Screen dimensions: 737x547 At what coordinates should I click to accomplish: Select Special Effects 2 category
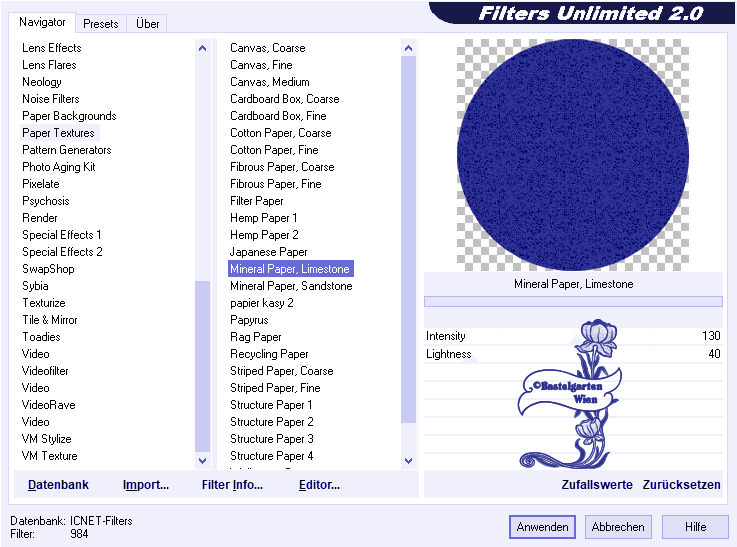point(62,252)
